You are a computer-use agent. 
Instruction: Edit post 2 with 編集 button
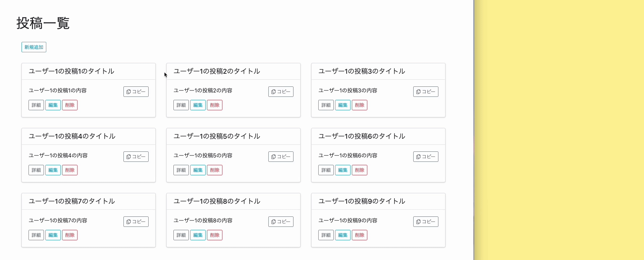pos(198,105)
